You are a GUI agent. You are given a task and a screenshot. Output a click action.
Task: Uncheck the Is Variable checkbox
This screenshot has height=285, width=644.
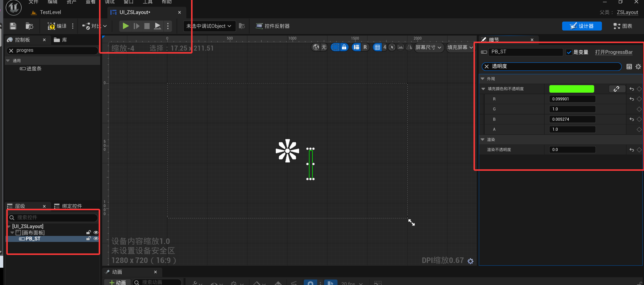coord(569,52)
